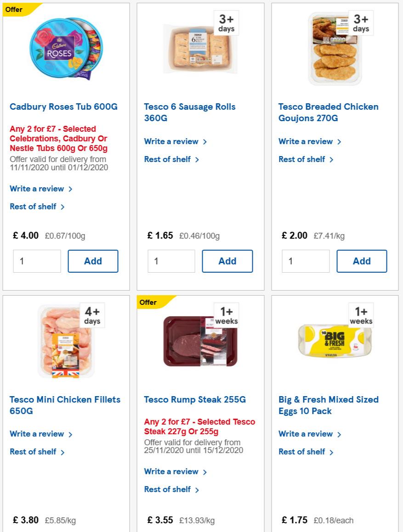
Task: Add Tesco 6 Sausage Rolls to basket
Action: pyautogui.click(x=227, y=261)
